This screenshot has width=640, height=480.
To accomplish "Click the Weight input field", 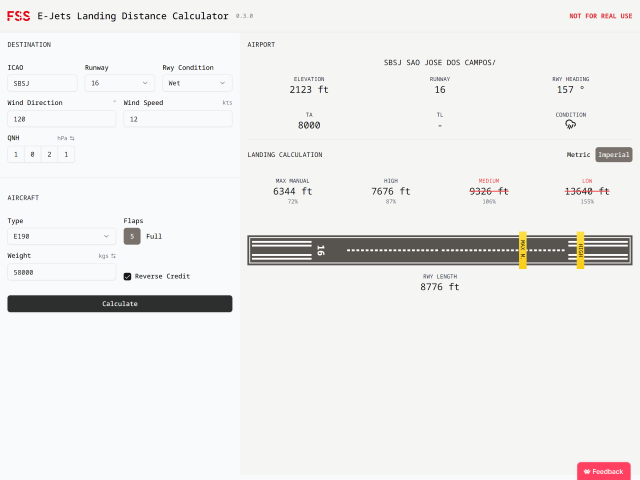I will pos(62,272).
